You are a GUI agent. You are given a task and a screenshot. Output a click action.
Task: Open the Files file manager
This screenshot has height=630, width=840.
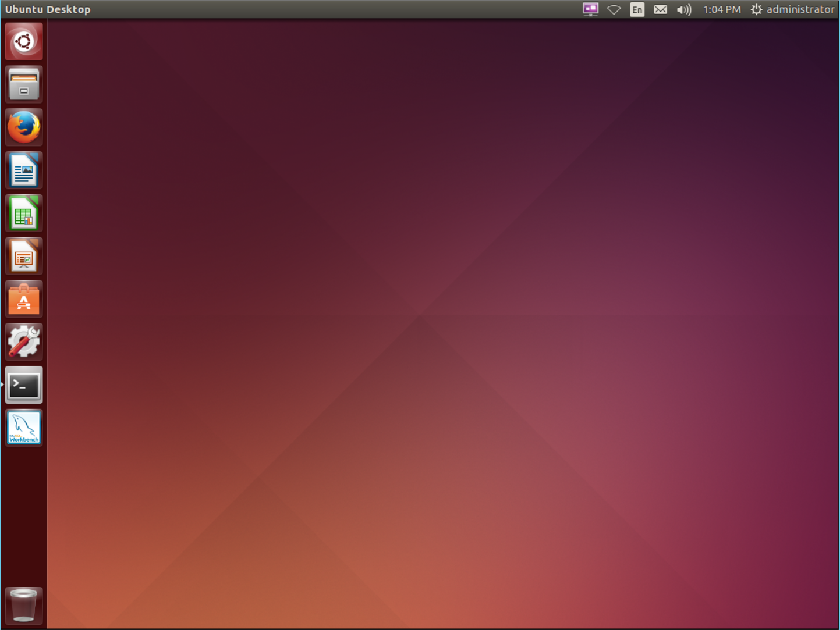(x=23, y=84)
